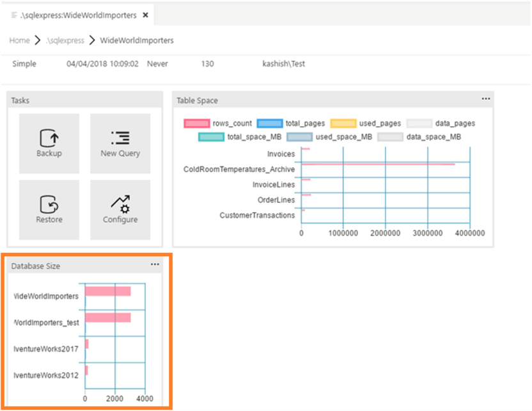532x411 pixels.
Task: Toggle the total_pages legend series
Action: tap(269, 123)
